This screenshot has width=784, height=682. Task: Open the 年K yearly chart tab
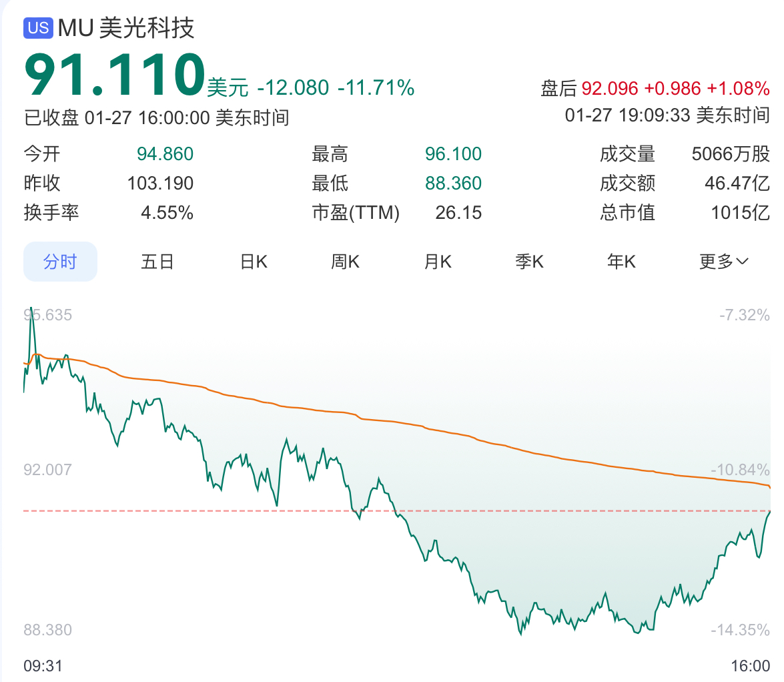[621, 262]
